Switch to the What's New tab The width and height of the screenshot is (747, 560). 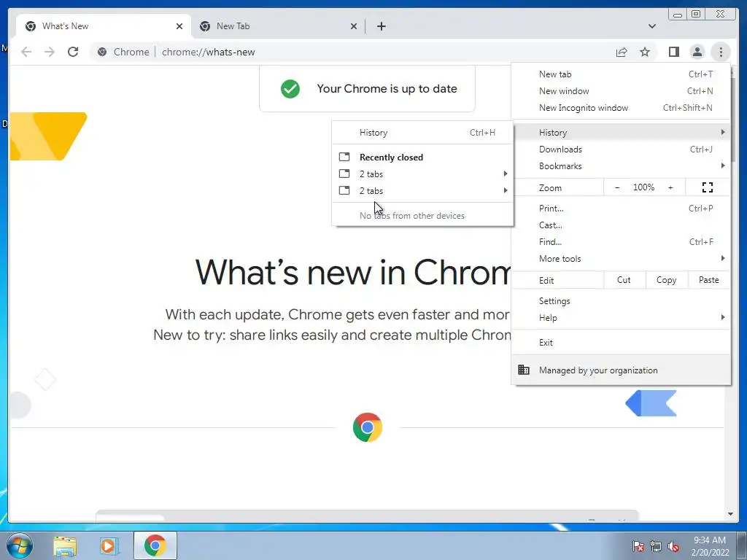tap(104, 26)
